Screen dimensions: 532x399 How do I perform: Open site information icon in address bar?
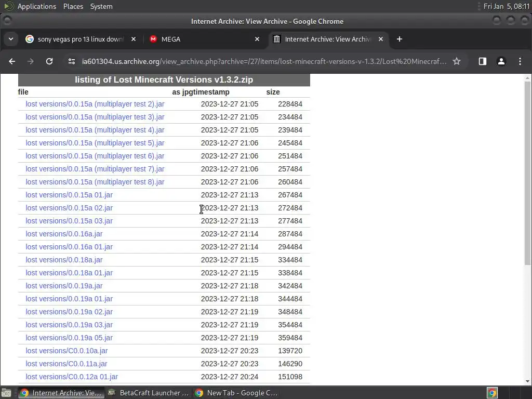click(x=72, y=61)
